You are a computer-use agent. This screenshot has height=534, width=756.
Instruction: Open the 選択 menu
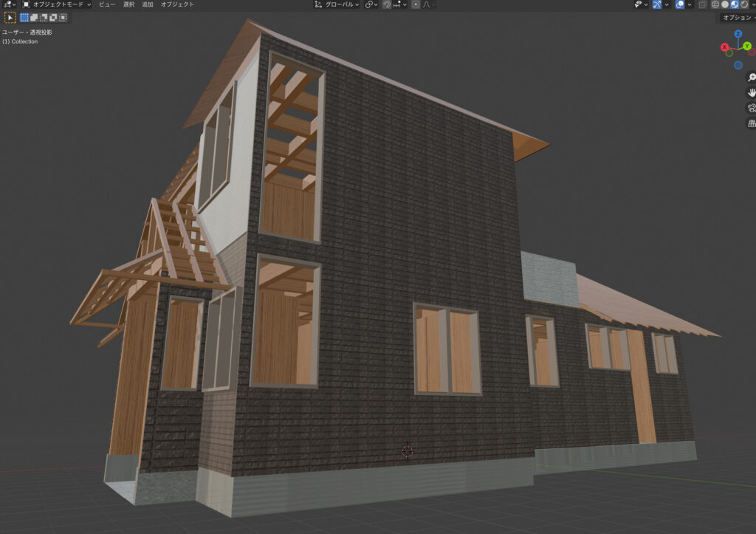[x=128, y=4]
